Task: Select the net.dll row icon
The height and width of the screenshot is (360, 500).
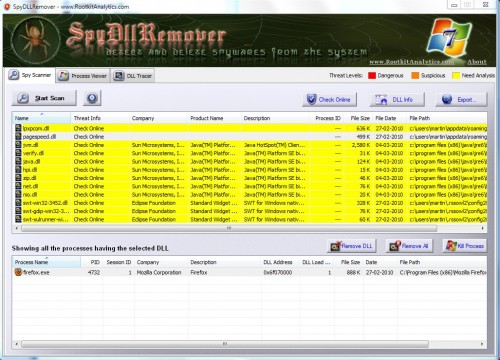Action: click(18, 186)
